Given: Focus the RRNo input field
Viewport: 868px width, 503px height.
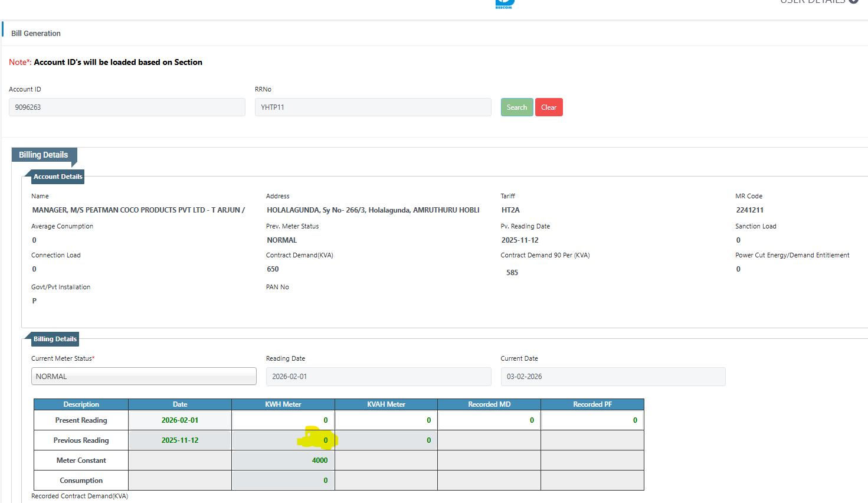Looking at the screenshot, I should (372, 107).
